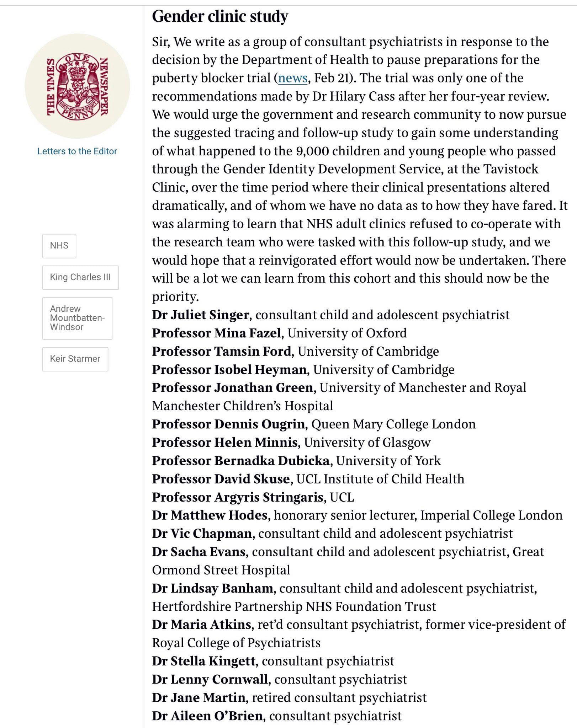
Task: Click the name Professor Jonathan Green
Action: pyautogui.click(x=232, y=388)
